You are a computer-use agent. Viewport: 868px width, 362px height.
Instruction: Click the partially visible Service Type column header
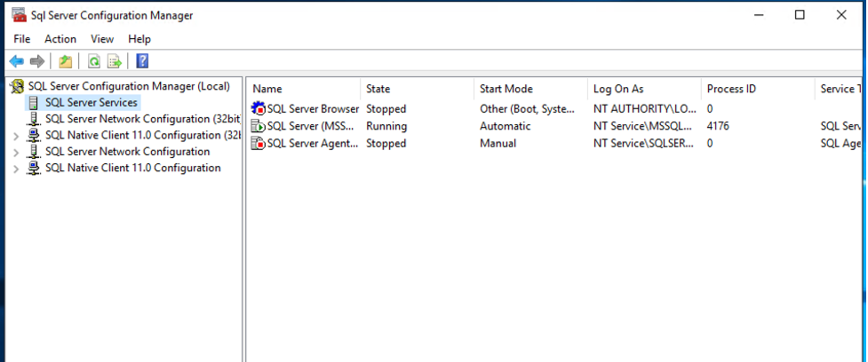[839, 89]
